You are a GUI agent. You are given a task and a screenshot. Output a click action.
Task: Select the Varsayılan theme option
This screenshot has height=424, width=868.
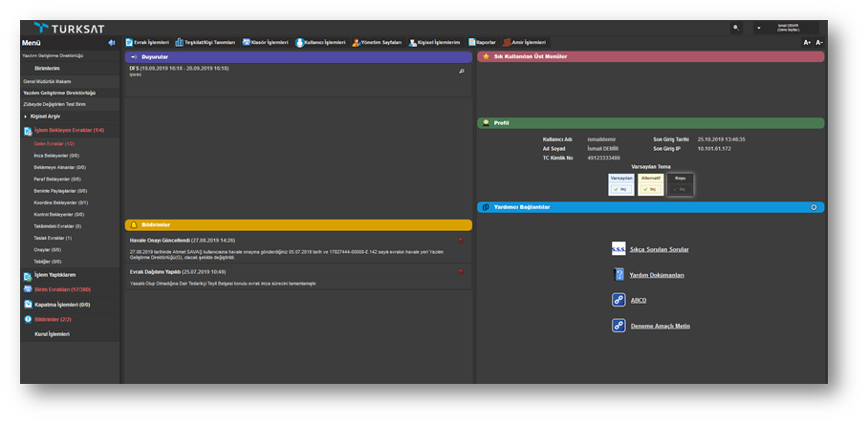(x=621, y=183)
